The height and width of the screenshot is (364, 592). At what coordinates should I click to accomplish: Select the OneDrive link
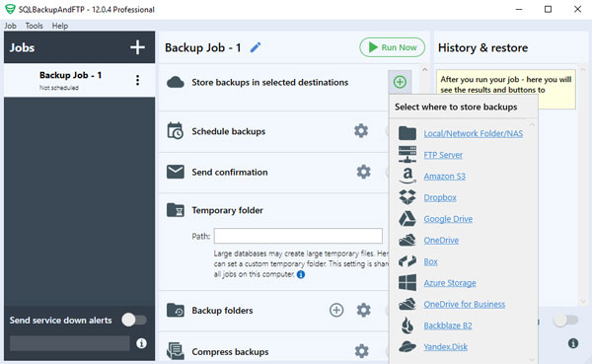pyautogui.click(x=441, y=240)
